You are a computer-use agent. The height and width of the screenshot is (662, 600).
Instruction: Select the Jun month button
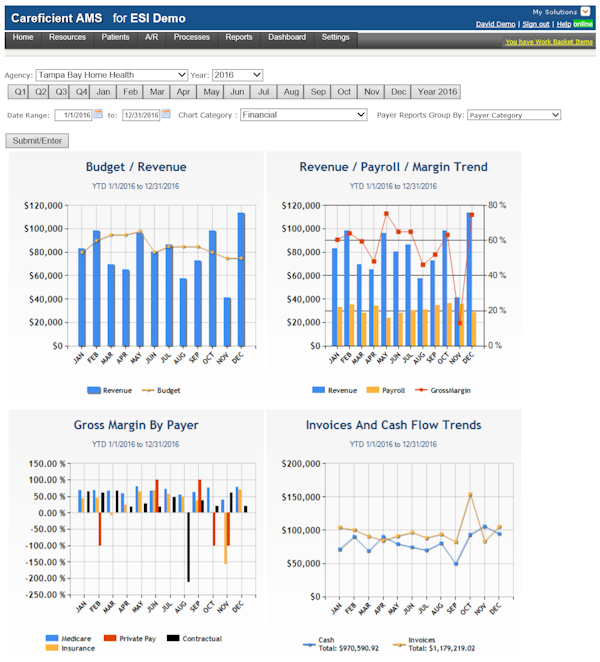coord(237,92)
